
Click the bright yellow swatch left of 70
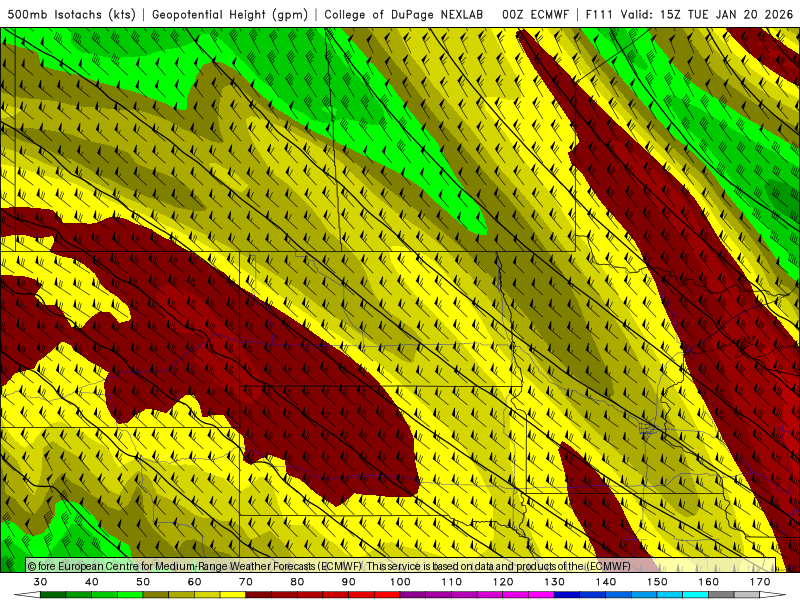[x=233, y=595]
